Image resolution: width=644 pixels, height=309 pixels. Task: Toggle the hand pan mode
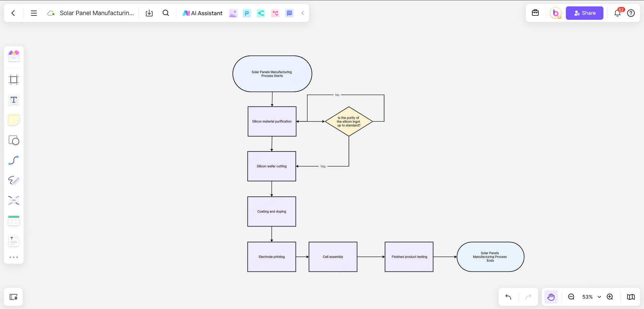(x=551, y=297)
